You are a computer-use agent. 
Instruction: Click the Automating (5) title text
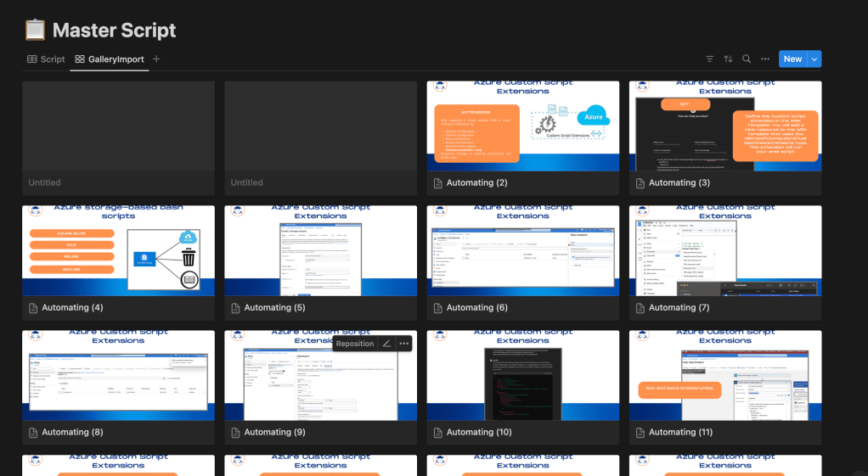pos(274,307)
